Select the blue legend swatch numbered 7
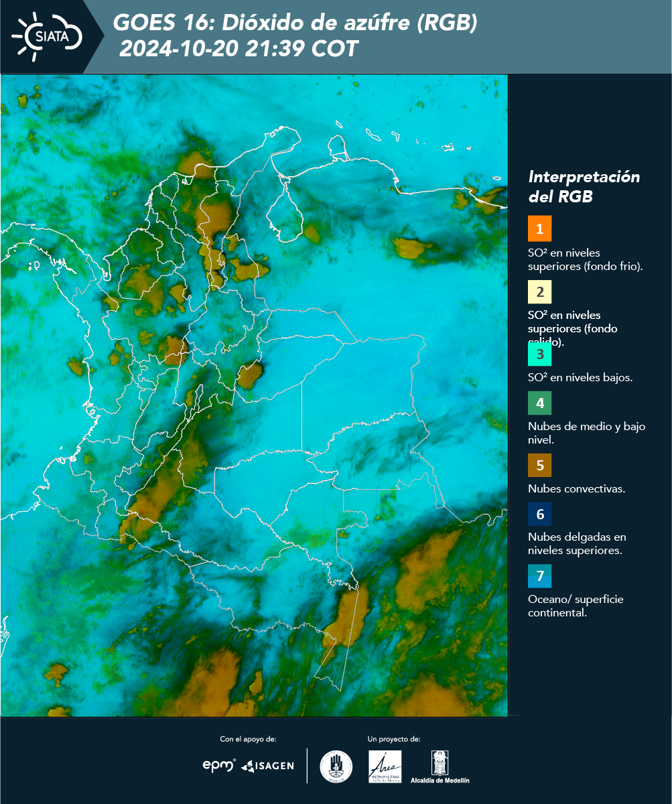Screen dimensions: 672x804 [539, 577]
